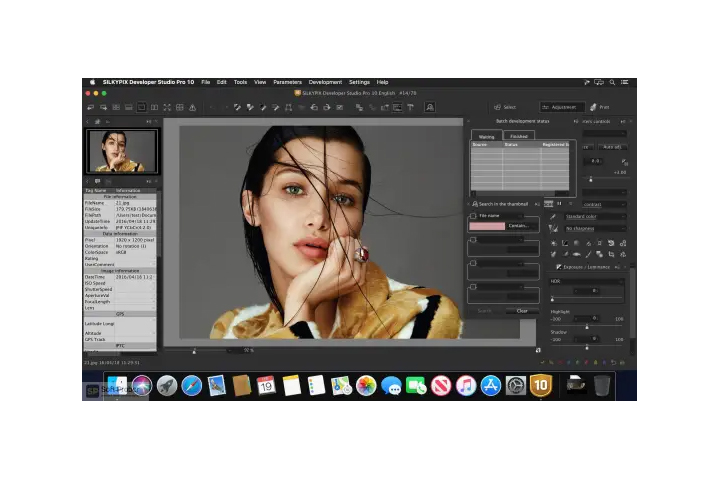The height and width of the screenshot is (480, 720).
Task: Open System Preferences from the Dock
Action: click(516, 385)
